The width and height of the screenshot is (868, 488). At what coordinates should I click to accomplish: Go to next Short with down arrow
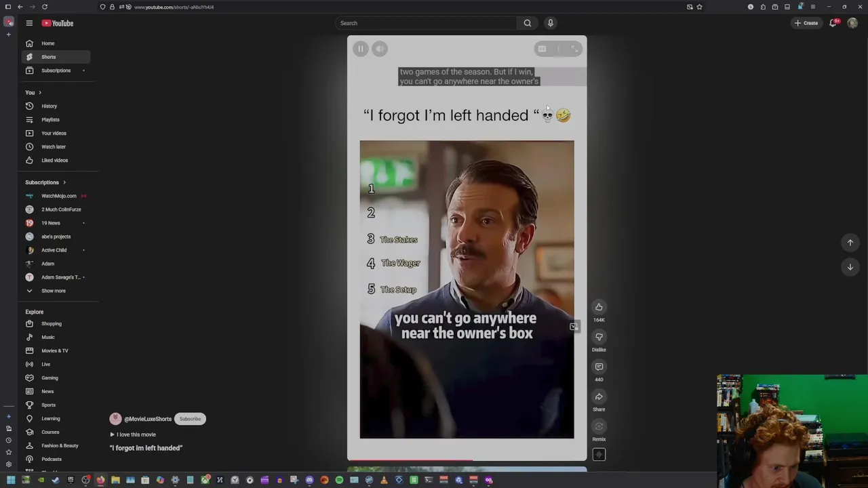[x=850, y=267]
